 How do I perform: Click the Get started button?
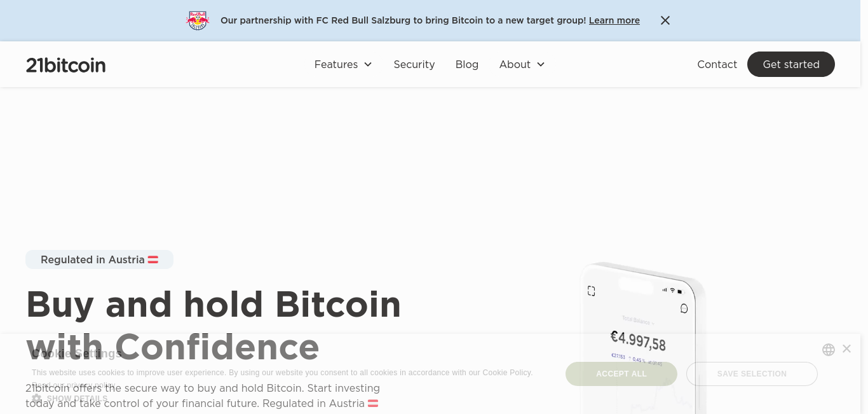791,64
